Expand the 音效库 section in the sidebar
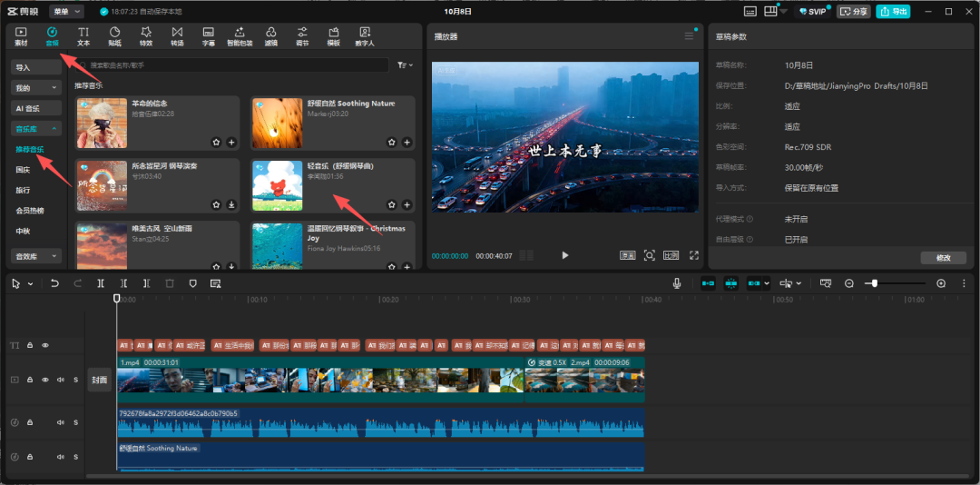980x485 pixels. click(36, 257)
